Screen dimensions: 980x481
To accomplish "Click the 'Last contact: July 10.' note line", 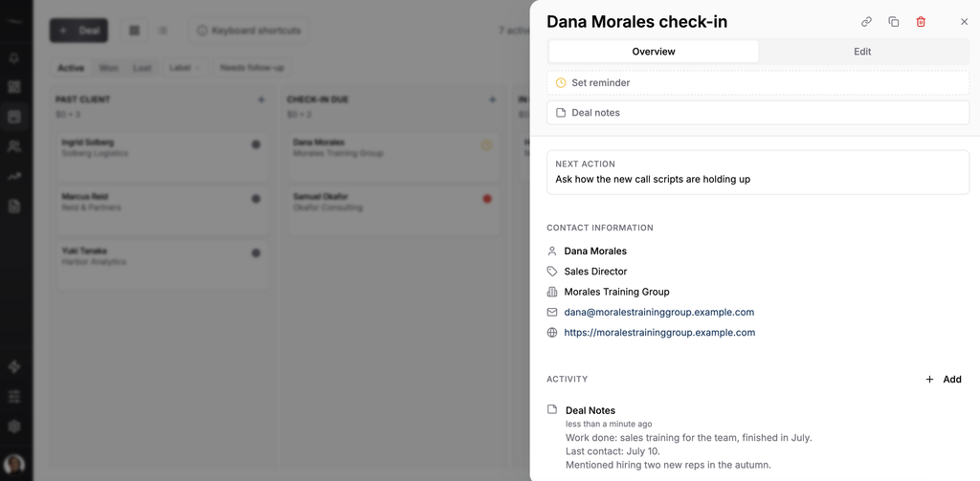I will tap(613, 451).
